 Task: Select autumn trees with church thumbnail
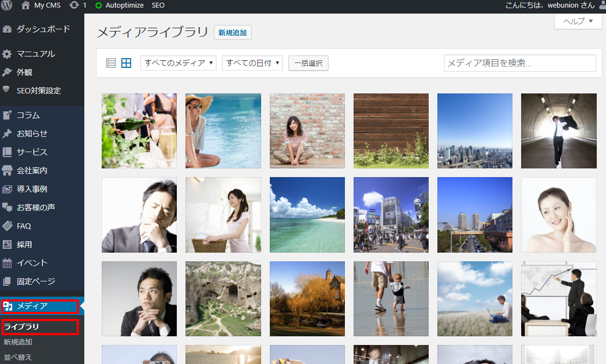pos(307,299)
